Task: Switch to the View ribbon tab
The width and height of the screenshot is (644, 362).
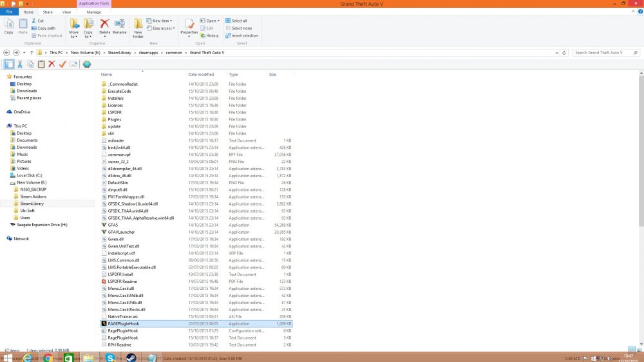Action: pyautogui.click(x=66, y=12)
